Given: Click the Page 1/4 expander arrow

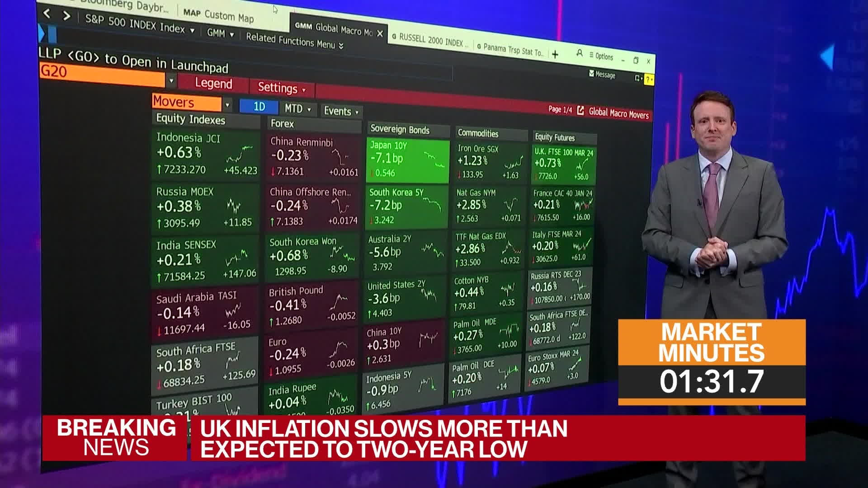Looking at the screenshot, I should click(x=580, y=112).
